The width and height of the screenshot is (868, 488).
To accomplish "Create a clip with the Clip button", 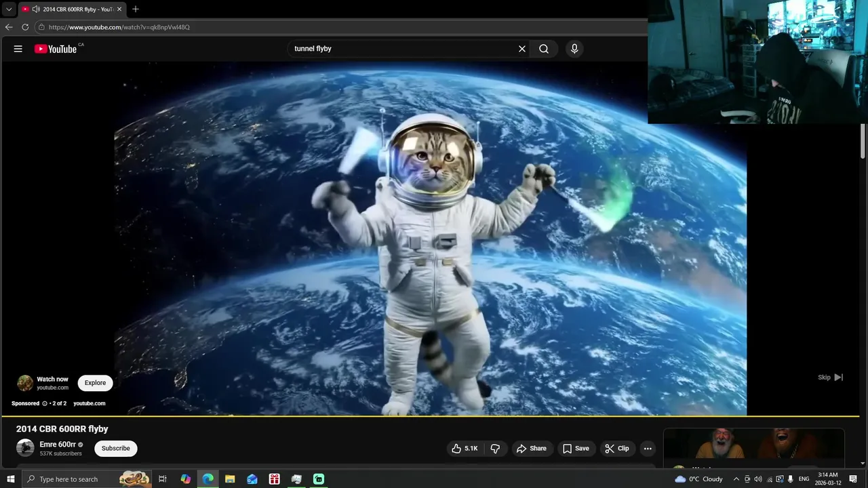I will pyautogui.click(x=616, y=449).
